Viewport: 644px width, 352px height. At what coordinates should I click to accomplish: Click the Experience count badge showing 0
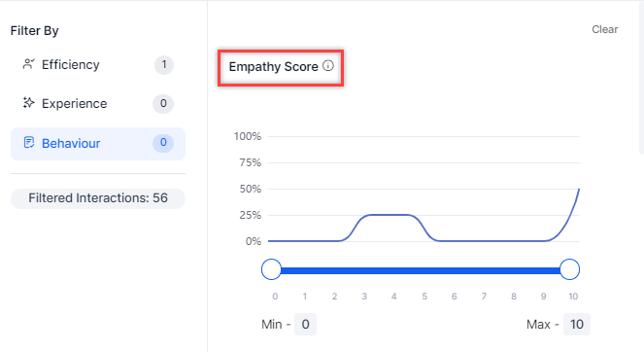(x=163, y=103)
